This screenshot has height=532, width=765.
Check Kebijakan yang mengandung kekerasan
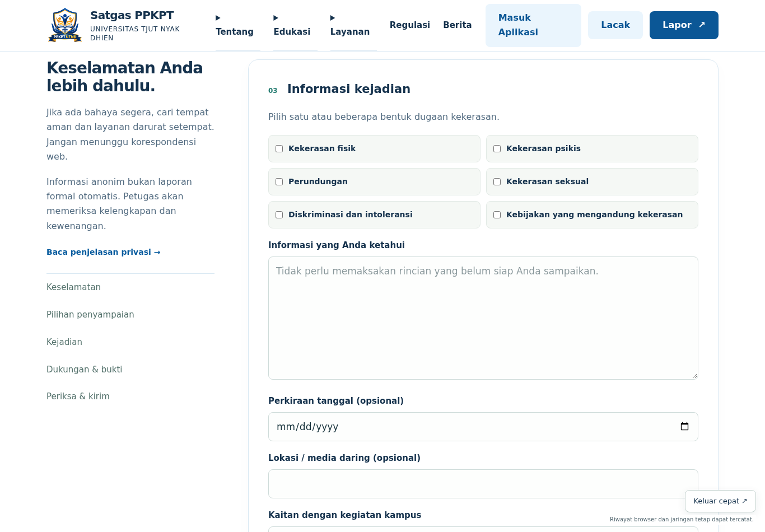tap(497, 215)
